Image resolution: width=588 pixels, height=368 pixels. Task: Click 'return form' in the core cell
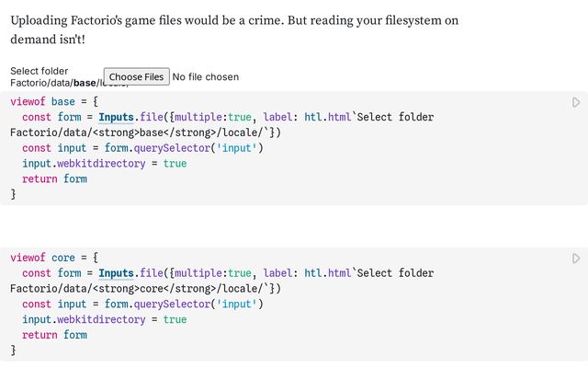click(x=54, y=335)
